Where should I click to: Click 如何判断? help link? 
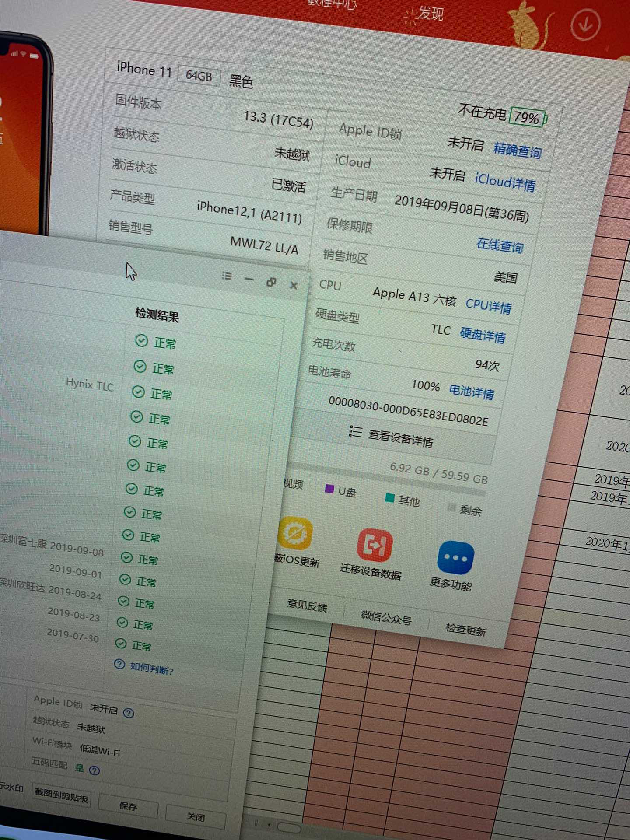(x=152, y=668)
